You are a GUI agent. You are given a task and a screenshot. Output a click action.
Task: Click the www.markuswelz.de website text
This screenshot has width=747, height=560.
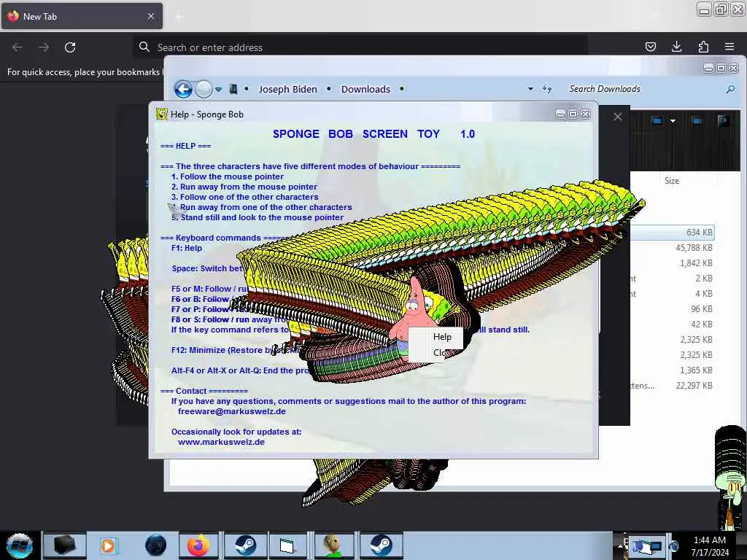click(221, 442)
